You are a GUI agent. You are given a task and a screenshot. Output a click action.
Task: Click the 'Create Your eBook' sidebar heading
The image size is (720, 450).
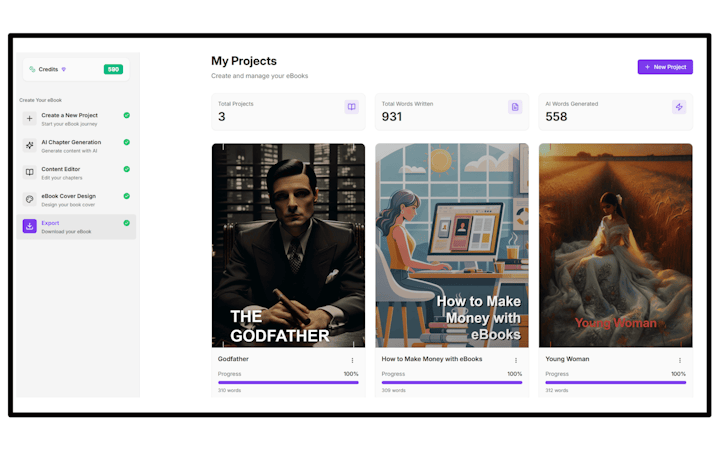tap(40, 100)
